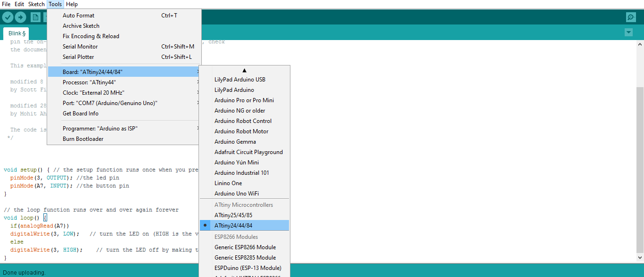Click the editor vertical scrollbar thumb
This screenshot has width=644, height=277.
point(640,170)
